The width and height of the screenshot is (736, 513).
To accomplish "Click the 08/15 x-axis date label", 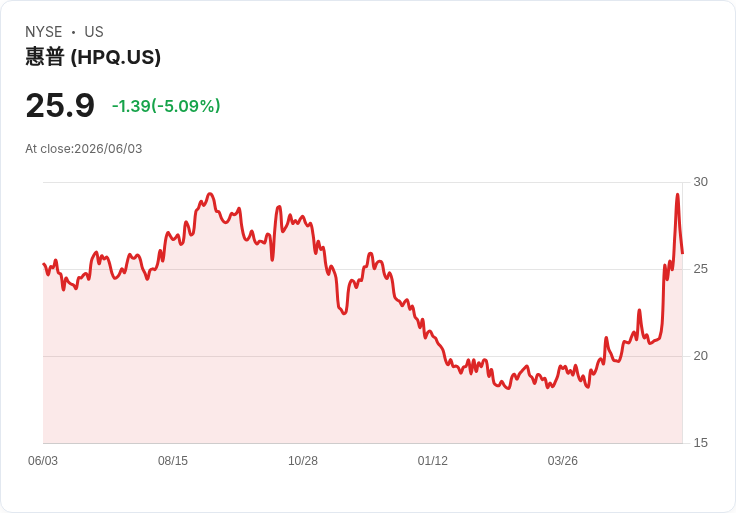I will pyautogui.click(x=173, y=460).
